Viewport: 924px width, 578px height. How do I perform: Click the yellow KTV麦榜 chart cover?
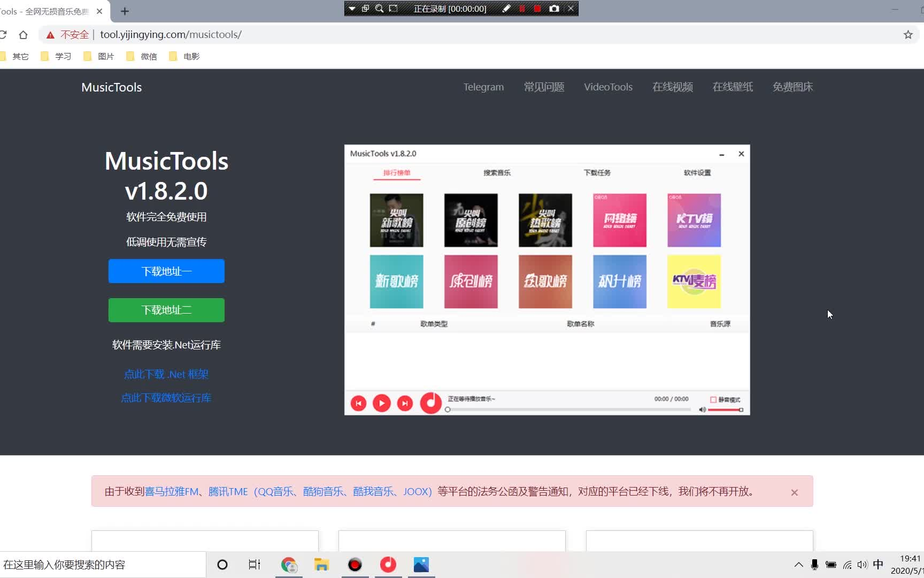[694, 282]
